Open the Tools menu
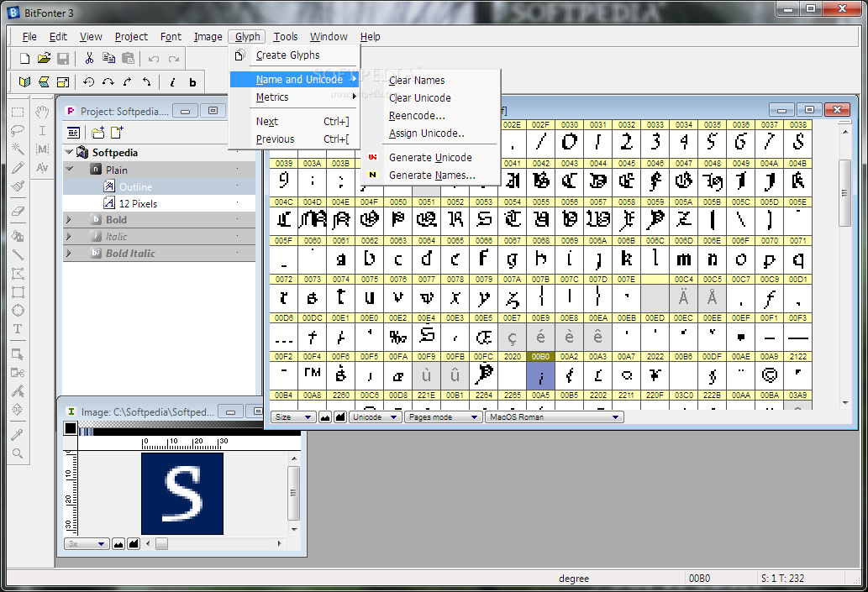868x592 pixels. pos(285,36)
